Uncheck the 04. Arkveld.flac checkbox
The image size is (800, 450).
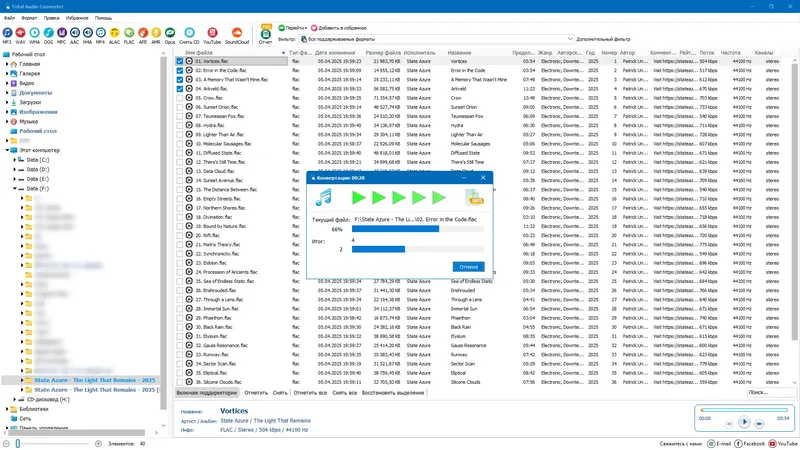180,89
